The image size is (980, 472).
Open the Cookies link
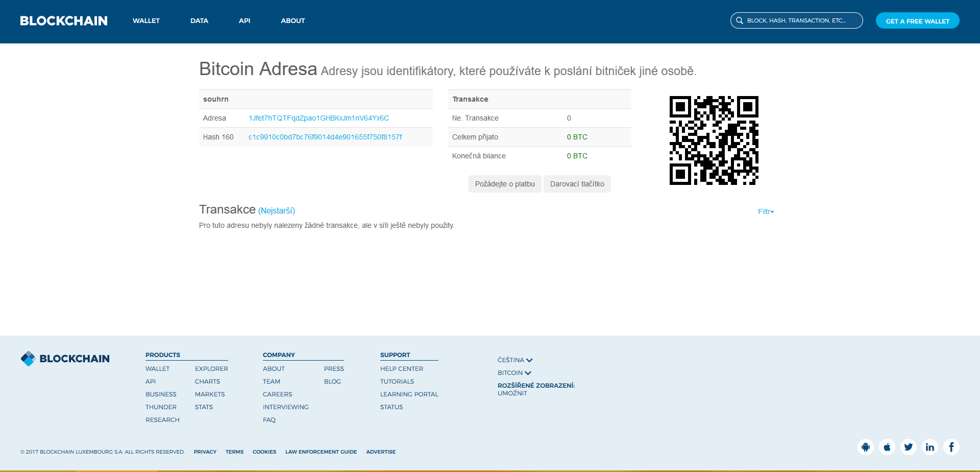(x=264, y=452)
